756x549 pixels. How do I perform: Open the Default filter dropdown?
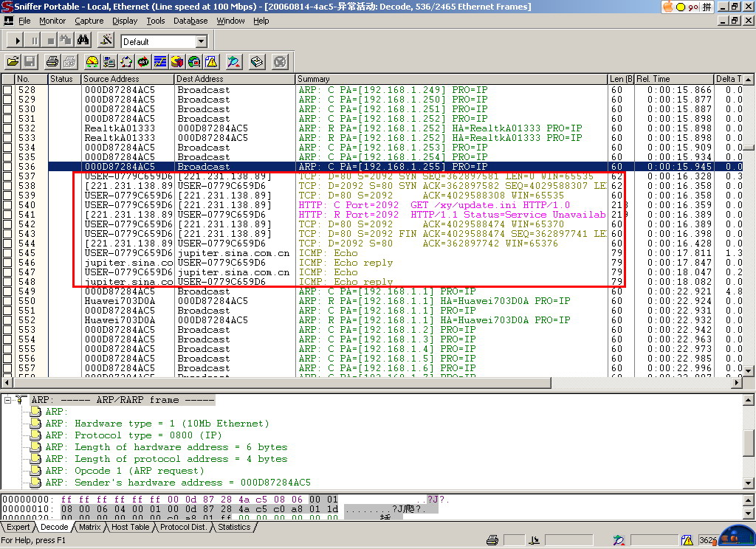tap(202, 41)
